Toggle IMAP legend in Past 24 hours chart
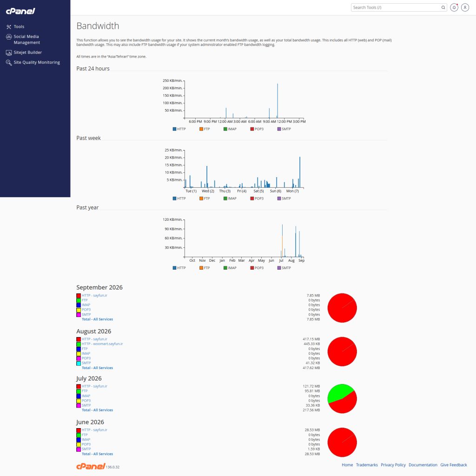 230,129
